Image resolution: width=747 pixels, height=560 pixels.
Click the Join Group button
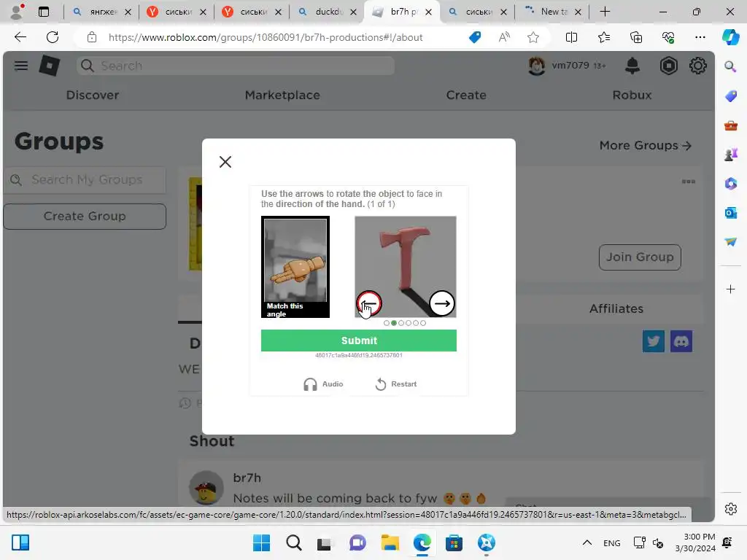[x=640, y=257]
